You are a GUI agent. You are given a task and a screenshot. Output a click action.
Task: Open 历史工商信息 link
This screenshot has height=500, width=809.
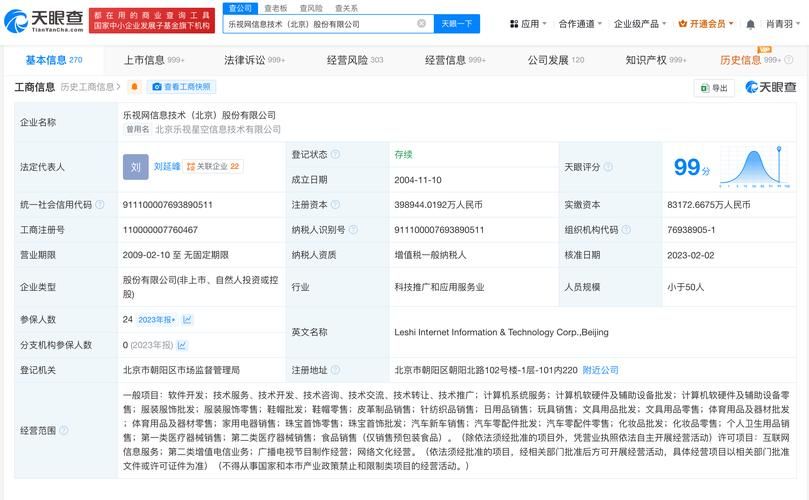[90, 87]
